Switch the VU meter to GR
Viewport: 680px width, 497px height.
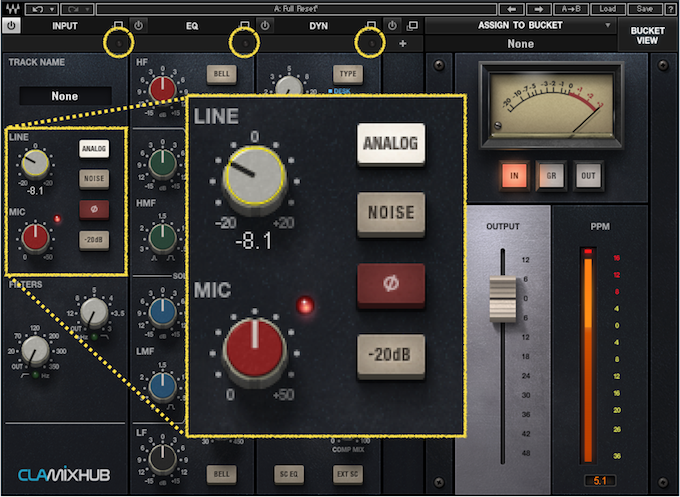pos(551,176)
